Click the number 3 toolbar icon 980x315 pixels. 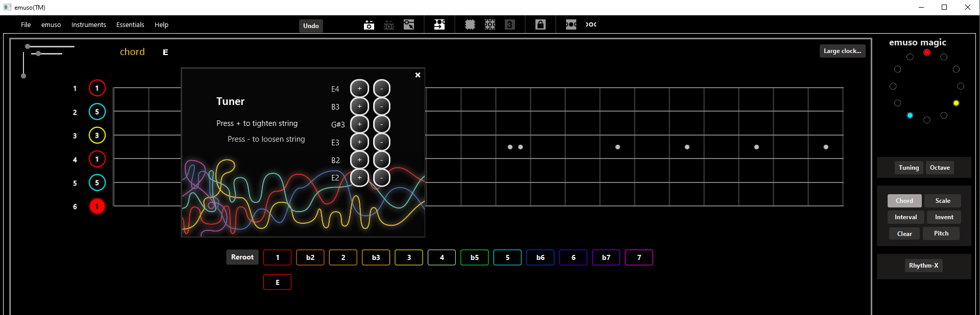[509, 24]
